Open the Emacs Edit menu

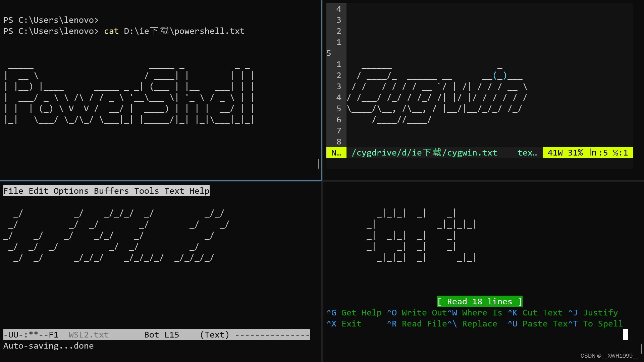(x=39, y=191)
